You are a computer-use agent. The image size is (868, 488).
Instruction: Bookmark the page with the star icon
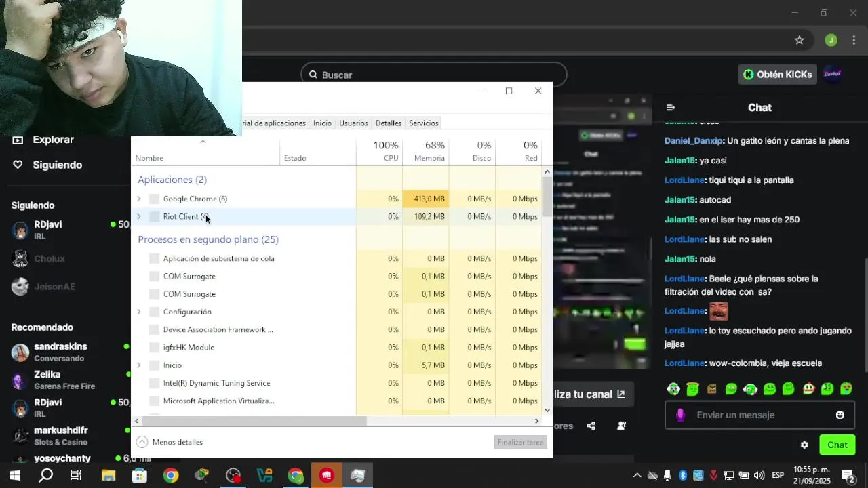pos(800,40)
